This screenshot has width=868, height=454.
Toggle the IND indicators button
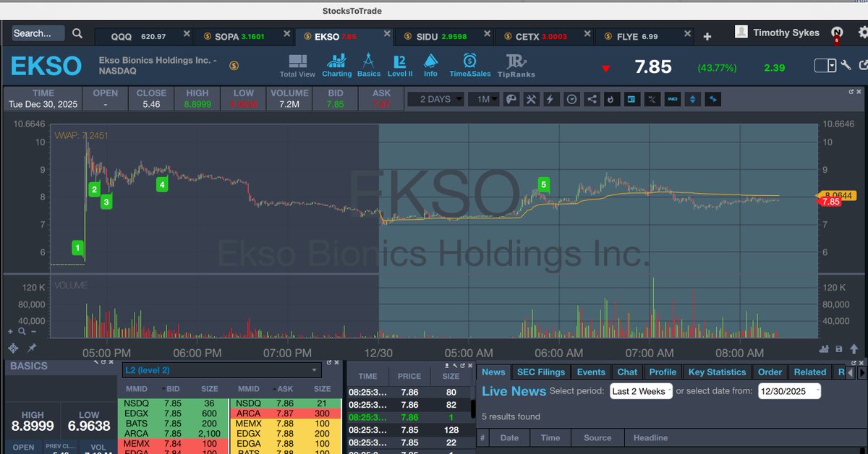[672, 99]
